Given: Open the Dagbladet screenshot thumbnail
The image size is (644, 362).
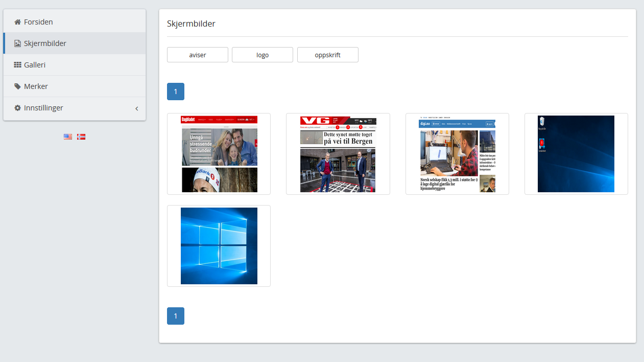Looking at the screenshot, I should 219,154.
